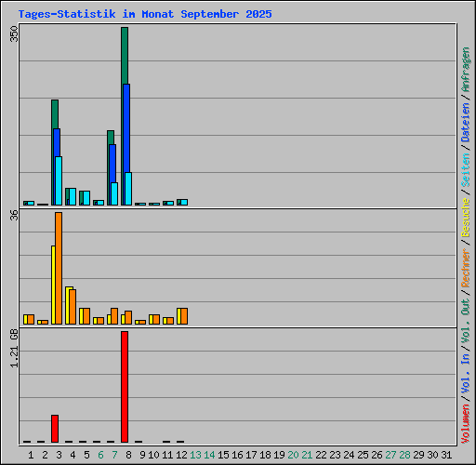The image size is (476, 465).
Task: Click the chart title Tages-Statistik im Monat September 2025
Action: [x=145, y=14]
